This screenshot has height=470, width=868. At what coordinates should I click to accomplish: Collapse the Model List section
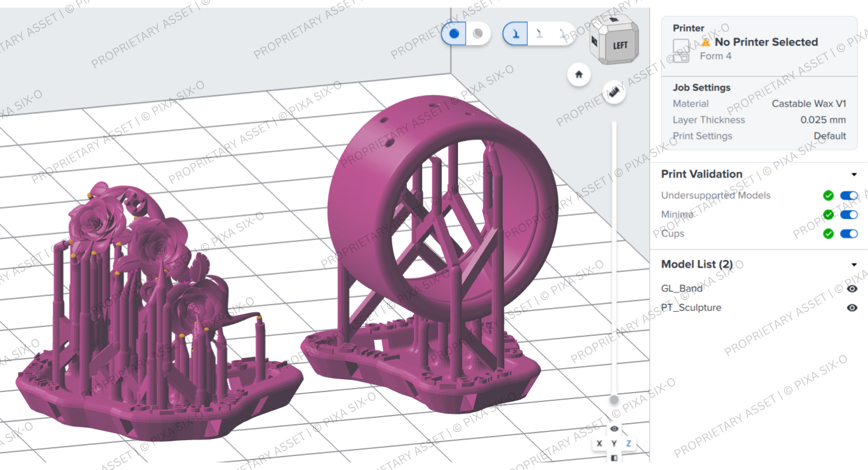[854, 265]
